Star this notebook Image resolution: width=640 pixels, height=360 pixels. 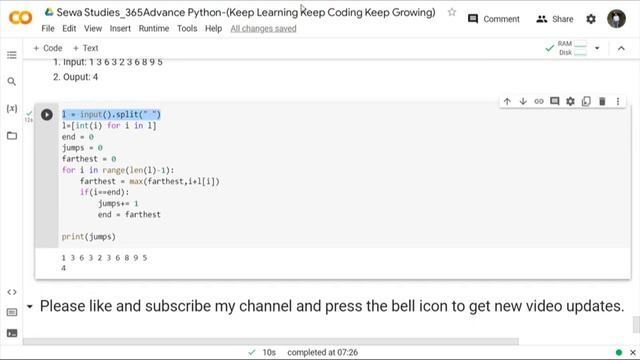tap(451, 12)
